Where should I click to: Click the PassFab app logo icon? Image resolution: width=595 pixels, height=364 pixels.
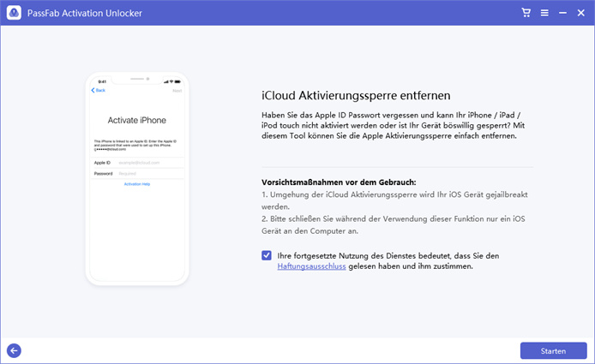pyautogui.click(x=14, y=13)
